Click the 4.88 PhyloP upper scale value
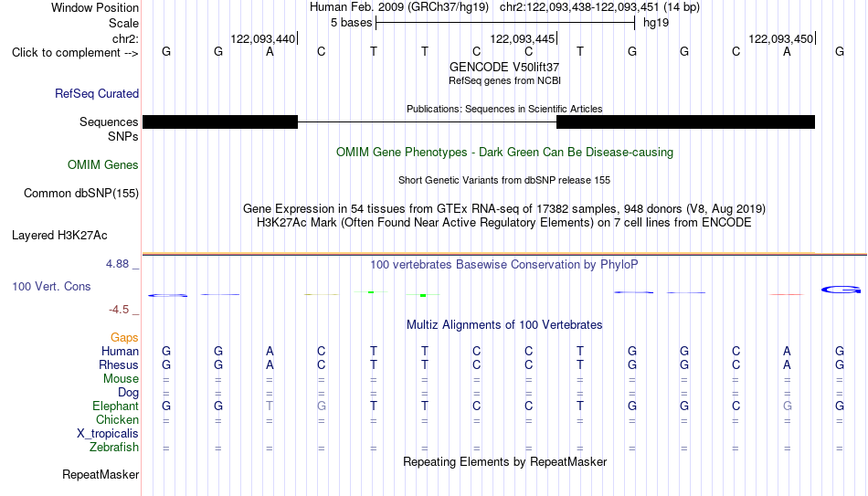This screenshot has width=868, height=496. click(x=117, y=264)
